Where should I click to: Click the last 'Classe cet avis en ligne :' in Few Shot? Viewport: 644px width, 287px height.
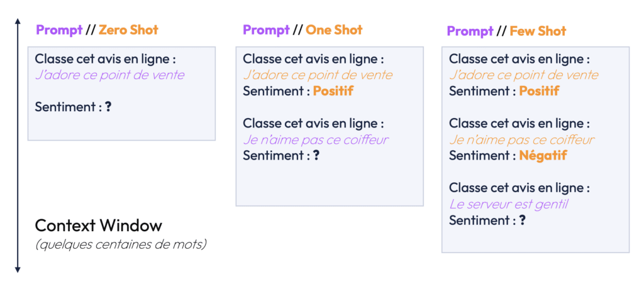pyautogui.click(x=519, y=188)
